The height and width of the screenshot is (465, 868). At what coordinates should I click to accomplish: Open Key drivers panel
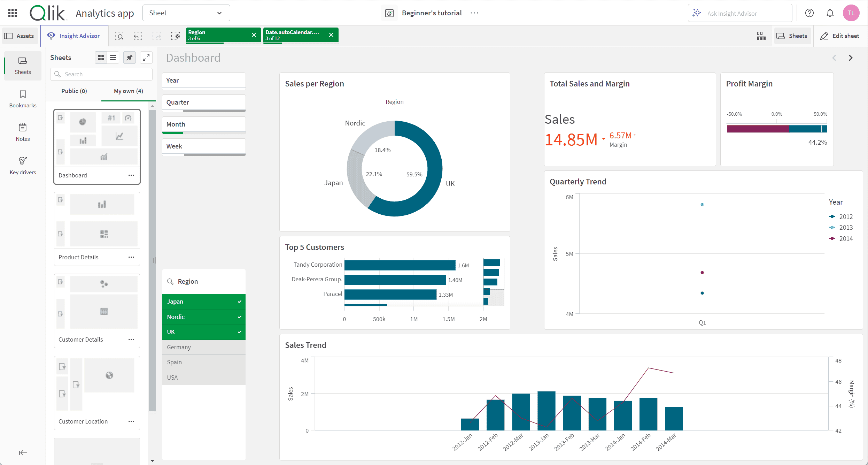point(22,166)
